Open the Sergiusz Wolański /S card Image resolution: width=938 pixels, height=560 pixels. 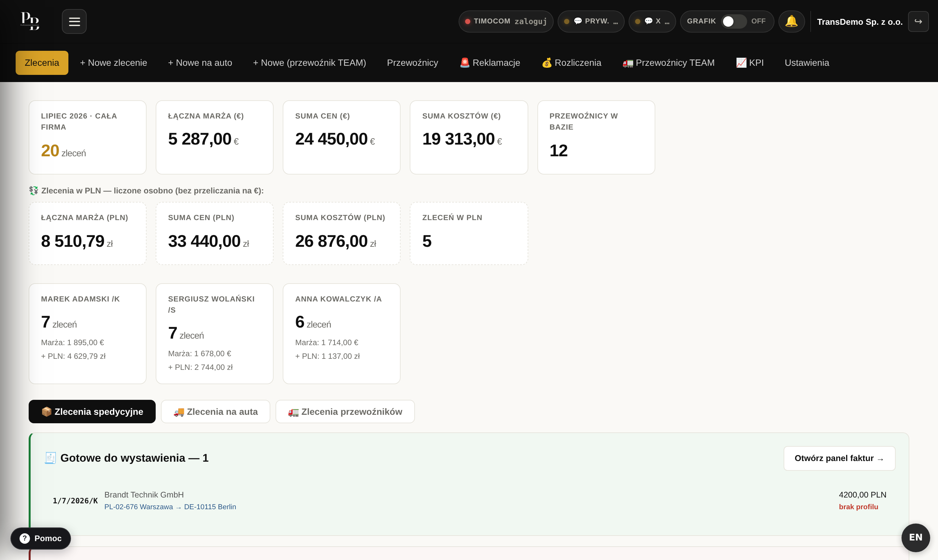pos(214,334)
